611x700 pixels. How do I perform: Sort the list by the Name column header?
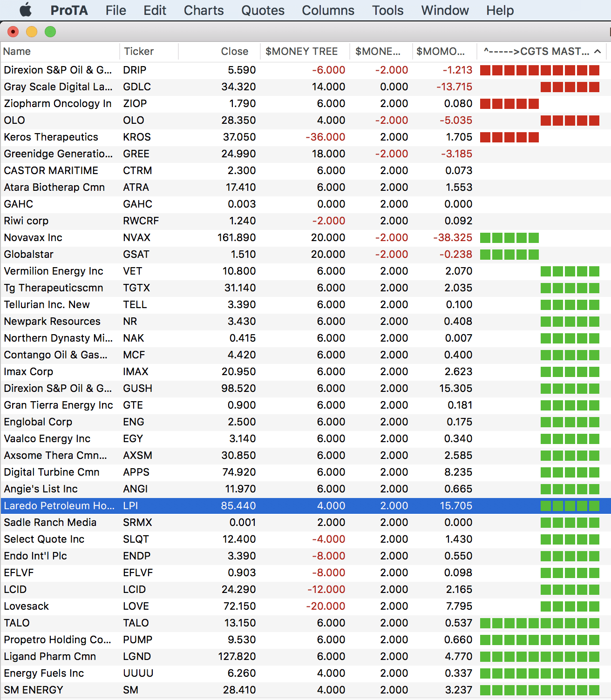(60, 51)
